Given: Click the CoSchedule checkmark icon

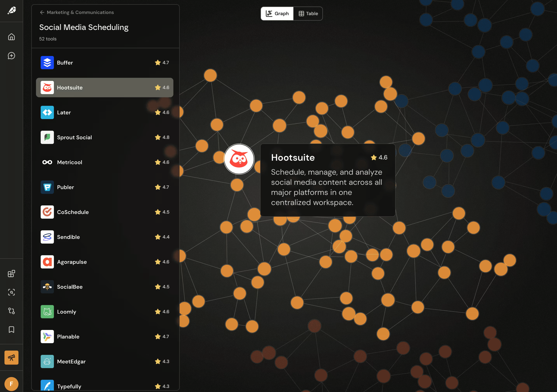Looking at the screenshot, I should [x=47, y=212].
